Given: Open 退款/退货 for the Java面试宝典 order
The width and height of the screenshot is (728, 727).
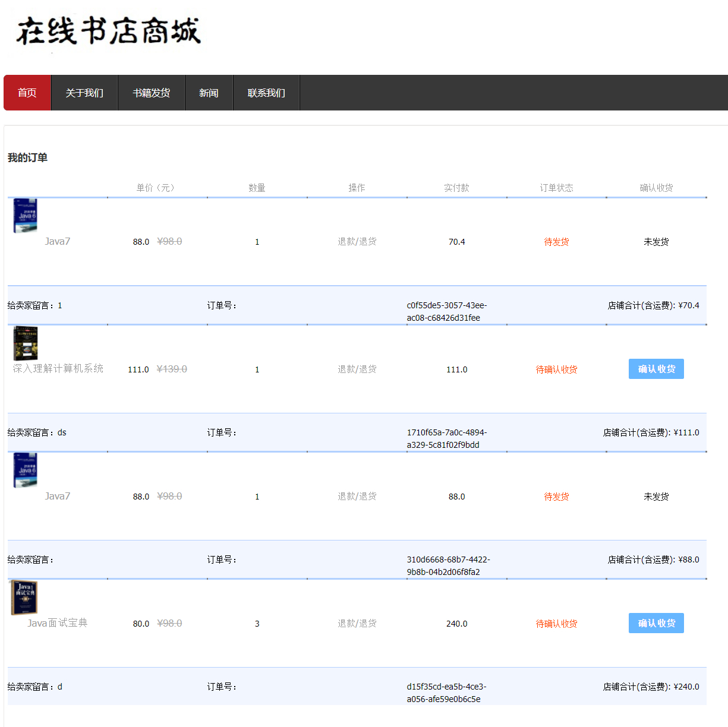Looking at the screenshot, I should pyautogui.click(x=356, y=623).
